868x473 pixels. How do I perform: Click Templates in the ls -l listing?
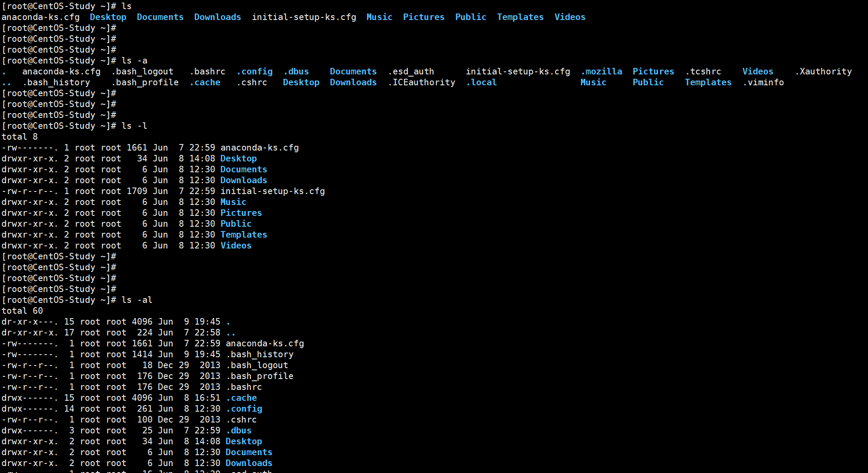[244, 235]
